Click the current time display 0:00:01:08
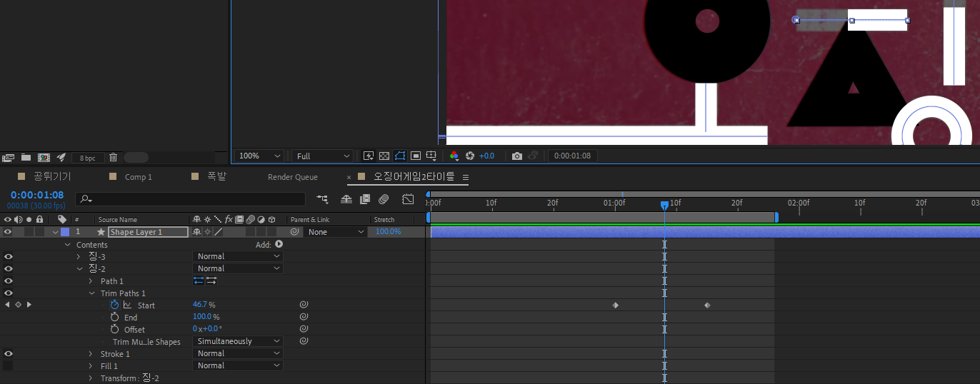Viewport: 980px width, 384px height. click(37, 195)
